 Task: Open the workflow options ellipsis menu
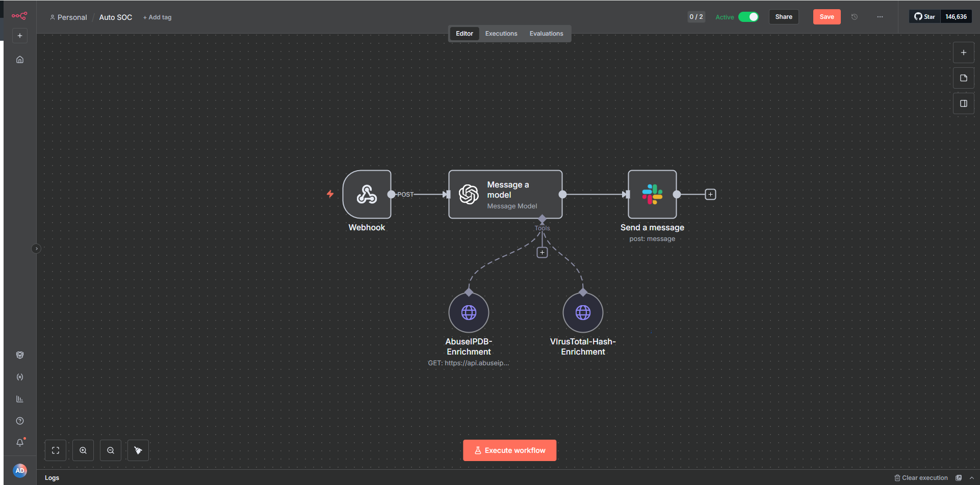click(x=880, y=16)
